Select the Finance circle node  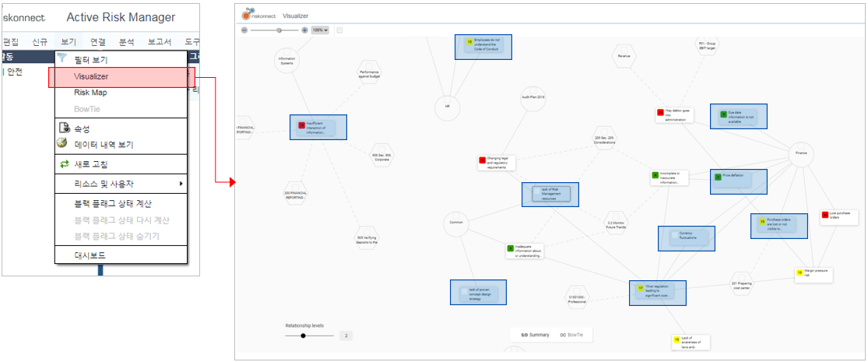point(801,154)
